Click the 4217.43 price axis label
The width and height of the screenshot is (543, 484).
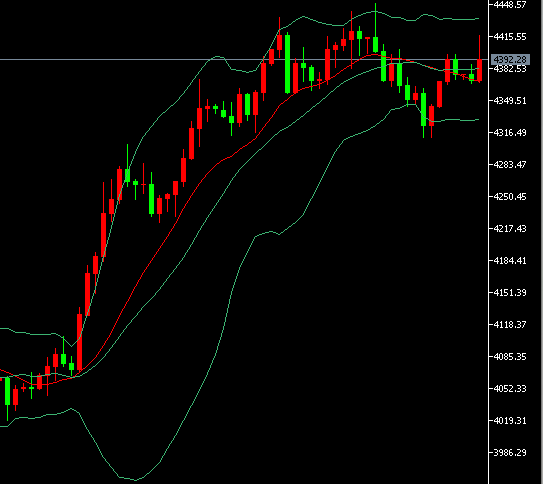pos(510,228)
